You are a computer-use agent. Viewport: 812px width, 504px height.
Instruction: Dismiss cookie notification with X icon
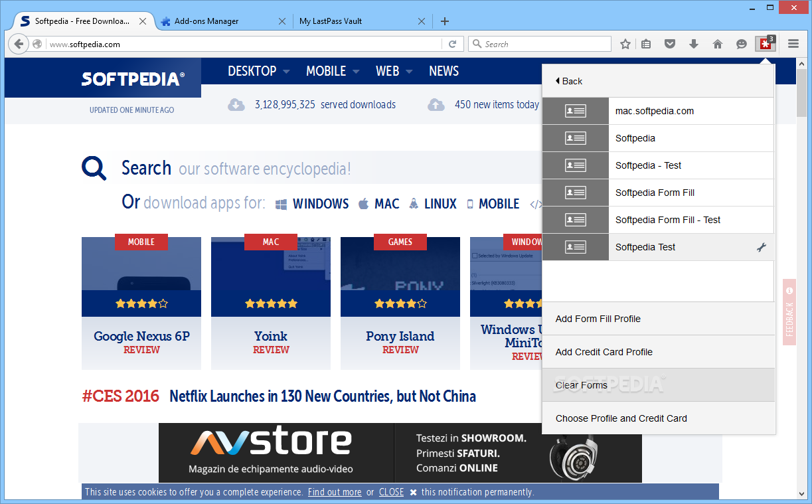413,492
